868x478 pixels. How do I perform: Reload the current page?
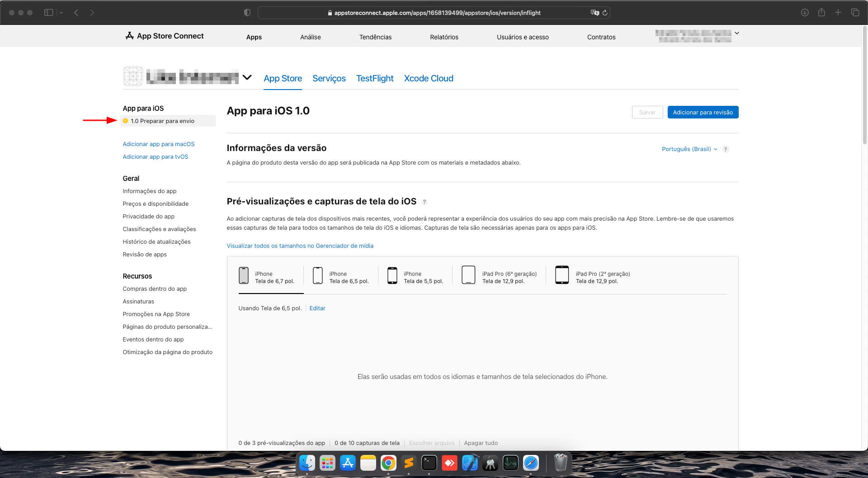(x=605, y=13)
